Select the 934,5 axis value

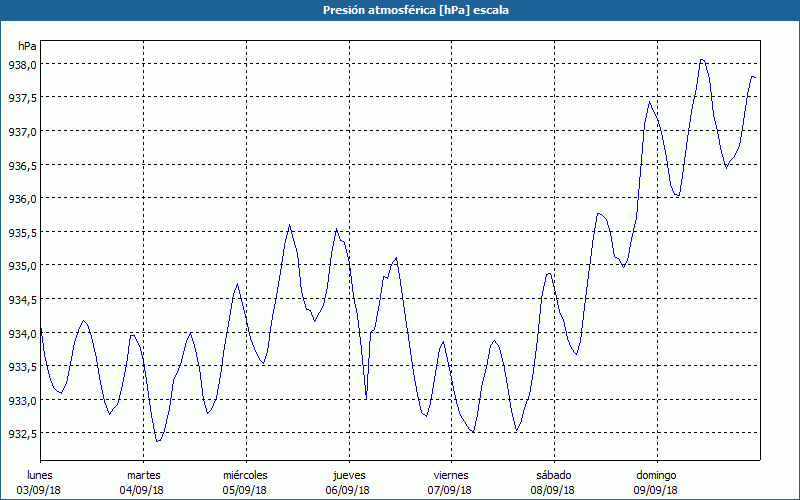pos(22,299)
